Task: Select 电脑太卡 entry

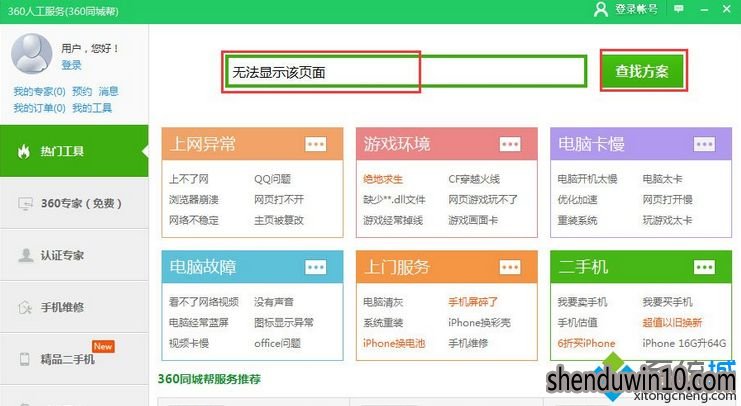Action: pos(663,179)
